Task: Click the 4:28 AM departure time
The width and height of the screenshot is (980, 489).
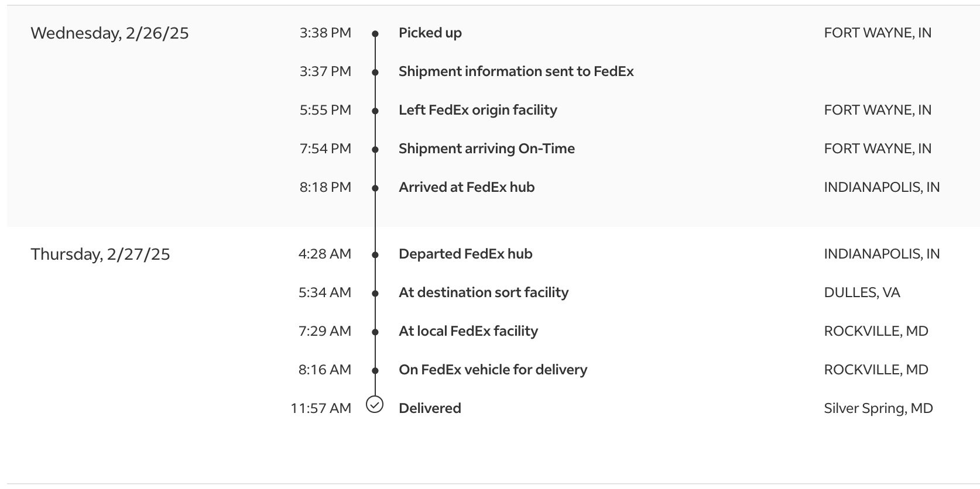Action: pyautogui.click(x=325, y=254)
